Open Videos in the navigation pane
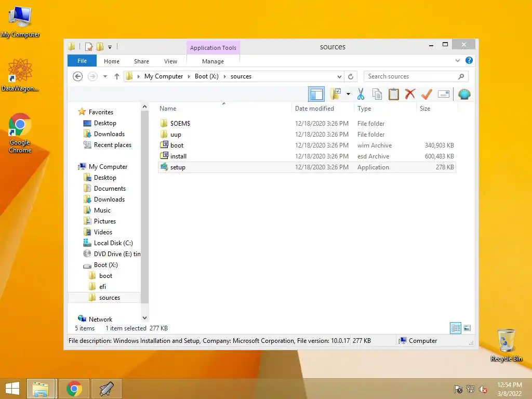The image size is (532, 399). coord(103,232)
